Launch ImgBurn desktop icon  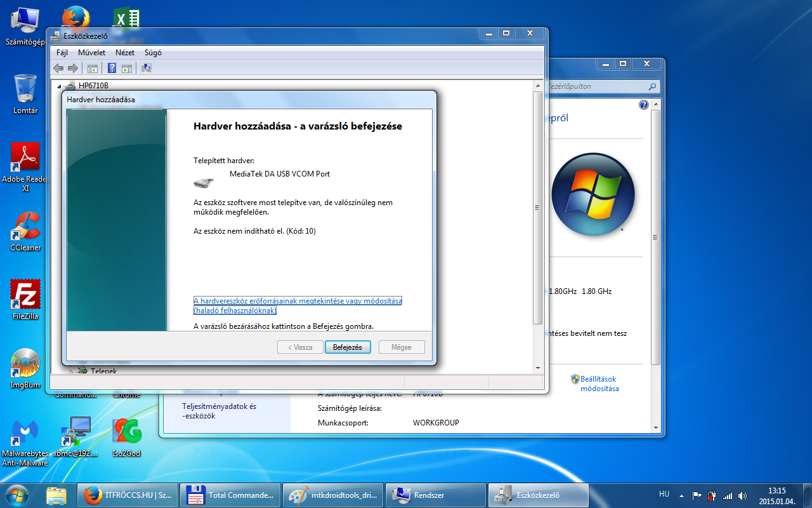pos(25,367)
